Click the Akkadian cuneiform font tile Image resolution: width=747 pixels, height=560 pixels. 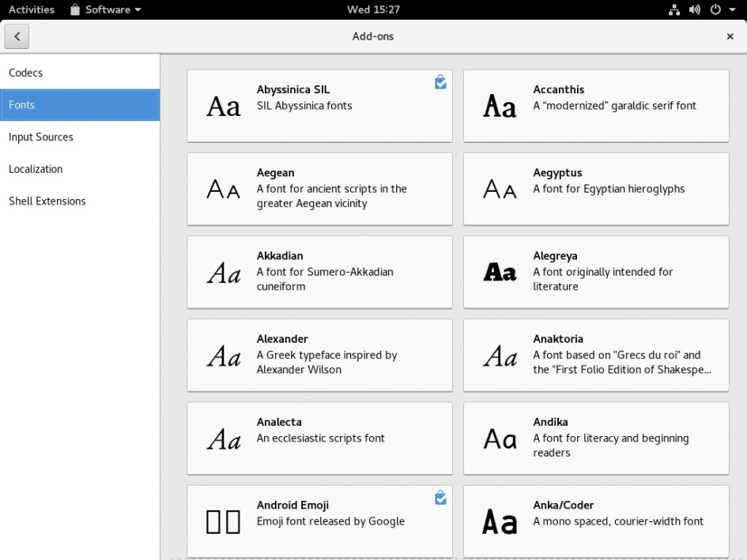point(319,271)
